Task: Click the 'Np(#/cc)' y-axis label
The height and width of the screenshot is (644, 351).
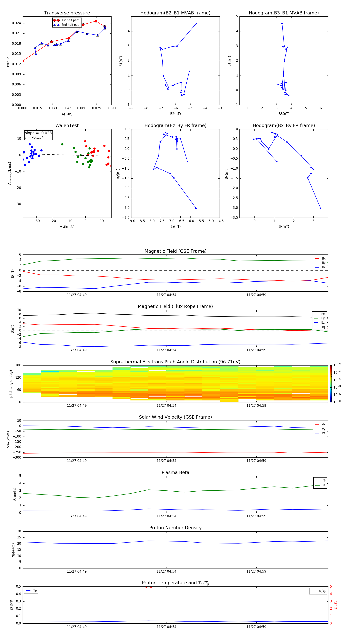Action: coord(13,550)
